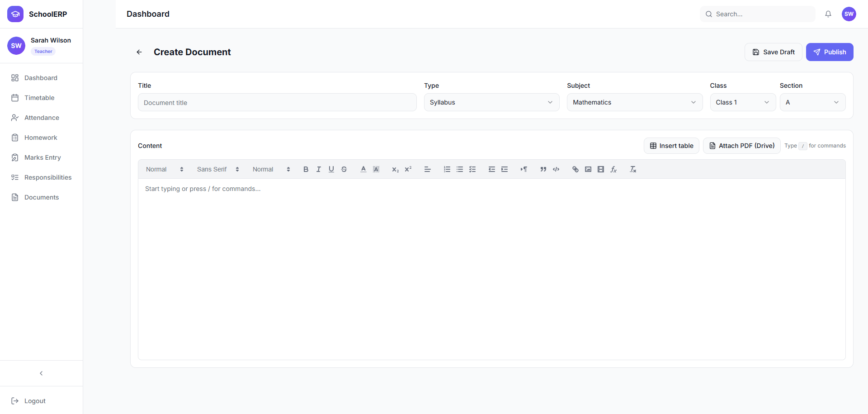The image size is (868, 414).
Task: Open the Sans Serif font dropdown
Action: (218, 169)
